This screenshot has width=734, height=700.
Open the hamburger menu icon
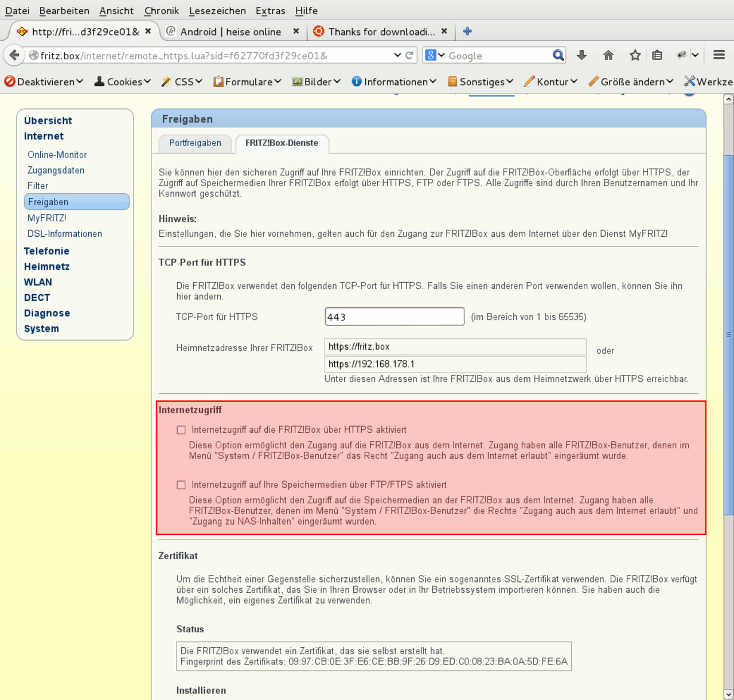pos(719,55)
